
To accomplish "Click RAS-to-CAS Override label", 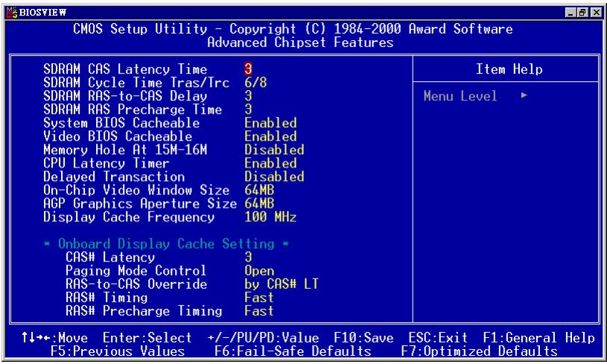I will click(x=136, y=284).
